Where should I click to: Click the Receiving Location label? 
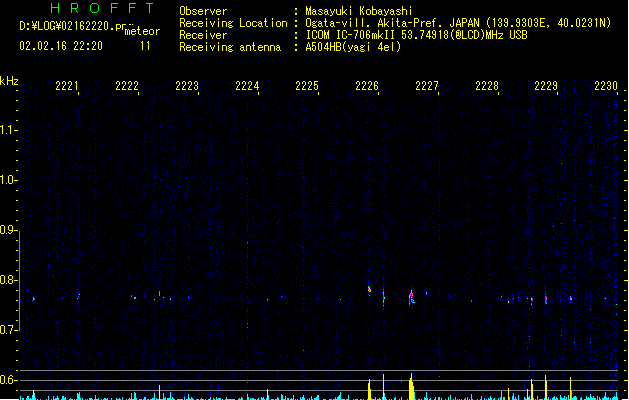233,23
